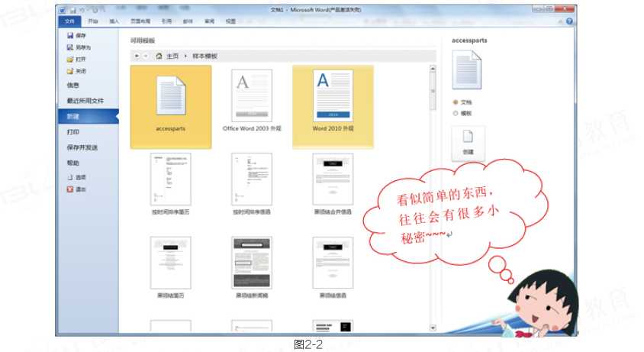644x352 pixels.
Task: Click 样本模板 in template breadcrumb
Action: (x=205, y=56)
